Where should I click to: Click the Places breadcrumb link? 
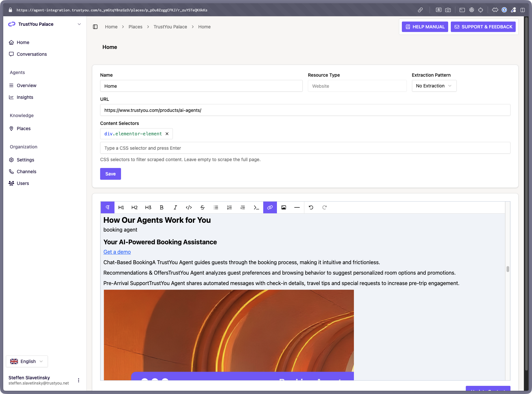135,27
